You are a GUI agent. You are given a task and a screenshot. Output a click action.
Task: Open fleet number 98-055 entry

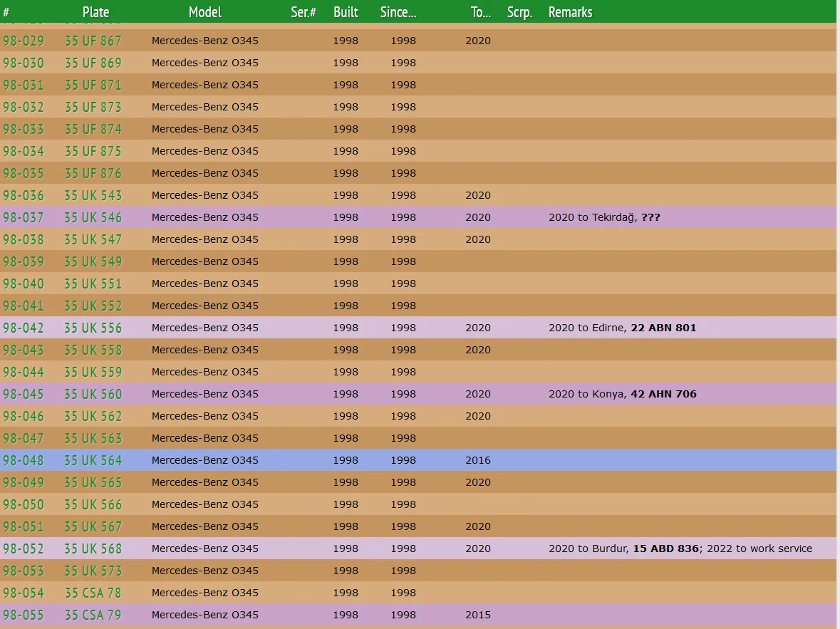coord(24,615)
